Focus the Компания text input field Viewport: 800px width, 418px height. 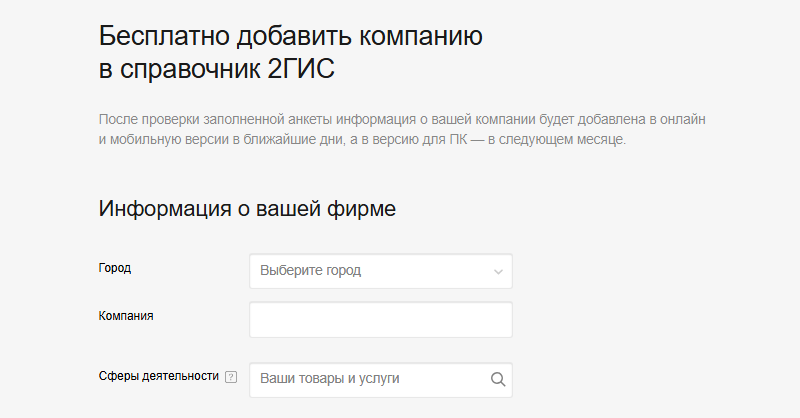[x=380, y=320]
